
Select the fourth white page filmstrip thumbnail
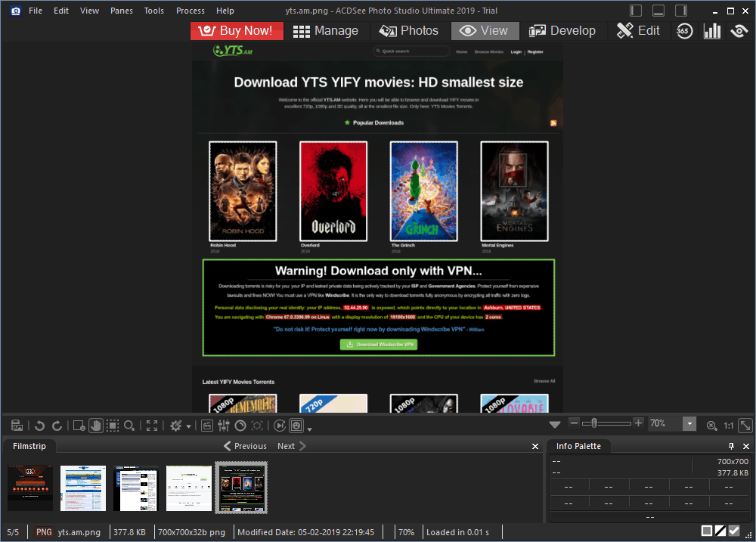tap(188, 488)
